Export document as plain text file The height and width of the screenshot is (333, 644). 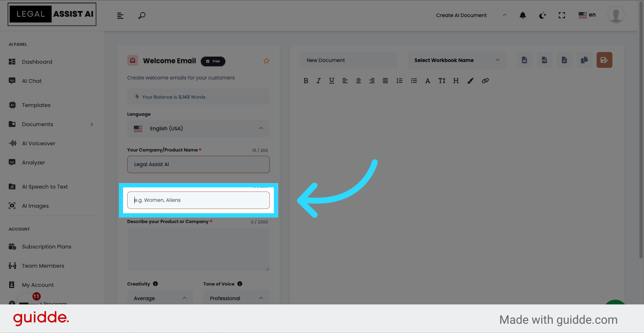tap(565, 60)
